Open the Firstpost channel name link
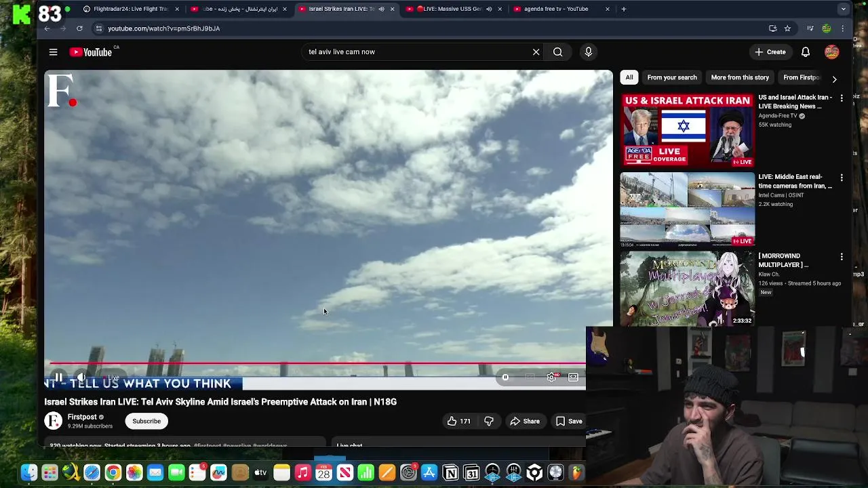This screenshot has width=868, height=488. point(82,417)
